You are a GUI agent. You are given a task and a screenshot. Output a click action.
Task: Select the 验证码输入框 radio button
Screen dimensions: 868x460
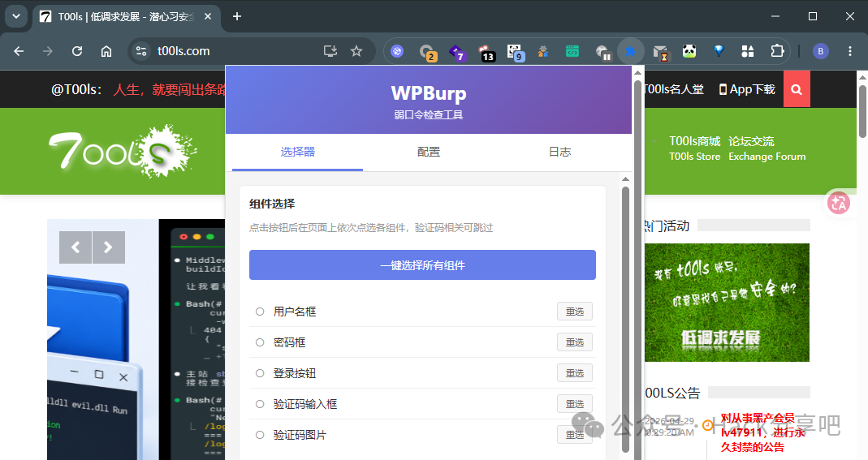(x=260, y=404)
